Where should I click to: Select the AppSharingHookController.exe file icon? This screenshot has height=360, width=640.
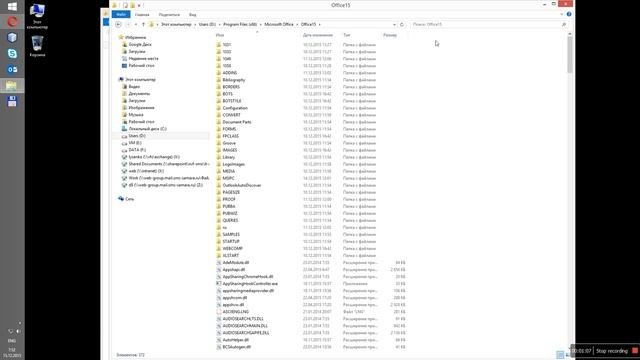[218, 283]
